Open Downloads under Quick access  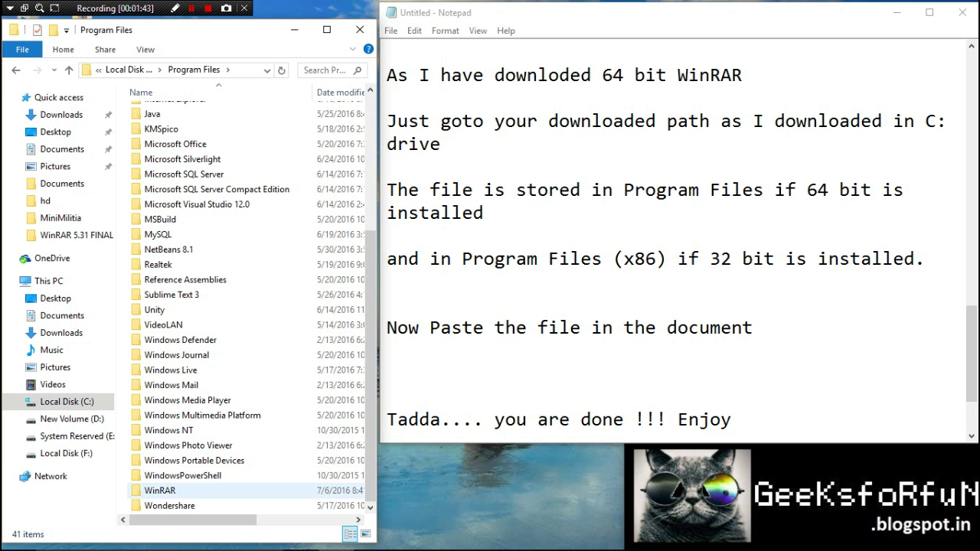point(61,115)
